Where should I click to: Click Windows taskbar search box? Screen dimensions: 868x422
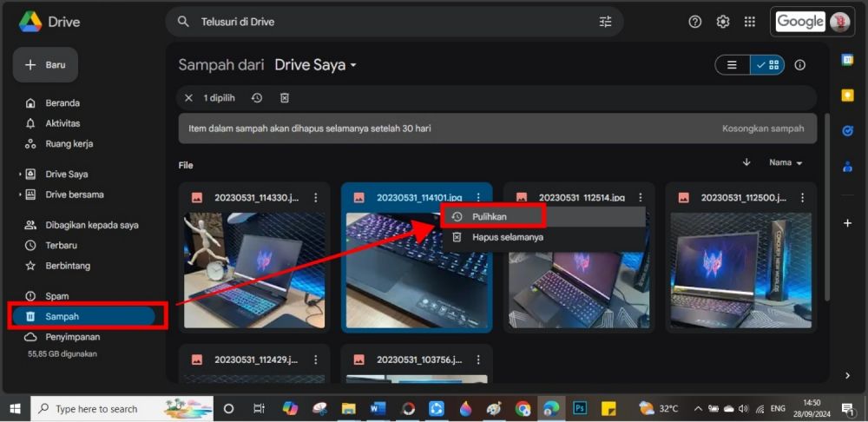click(x=121, y=409)
